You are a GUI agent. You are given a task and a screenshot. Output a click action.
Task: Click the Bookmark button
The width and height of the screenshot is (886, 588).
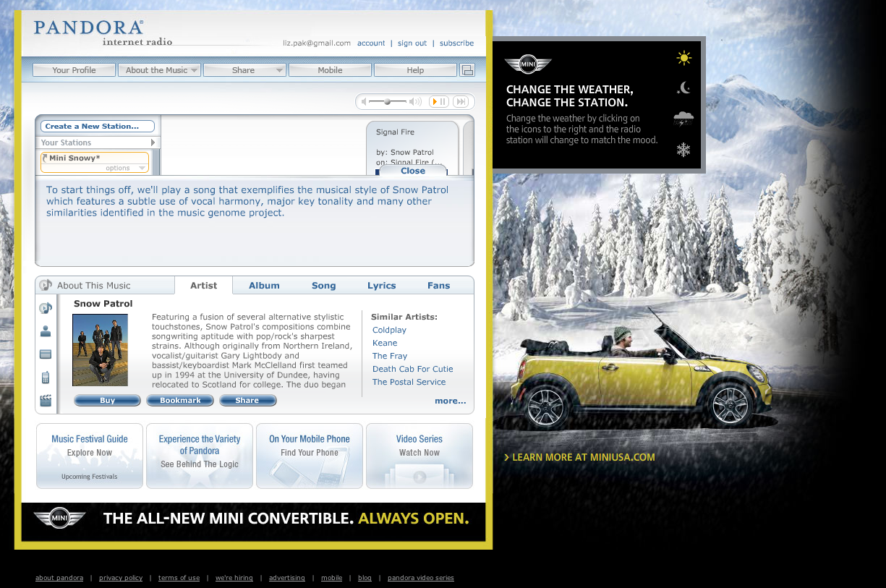click(180, 400)
